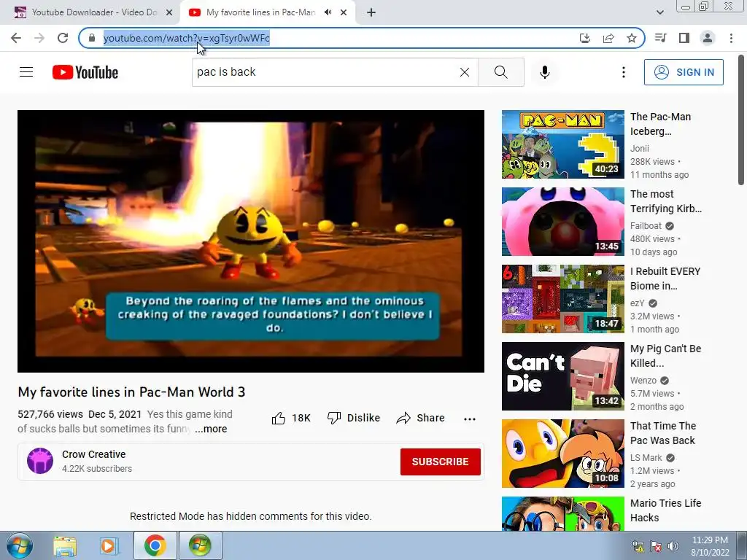Click Jonii channel name
This screenshot has width=747, height=560.
click(639, 149)
